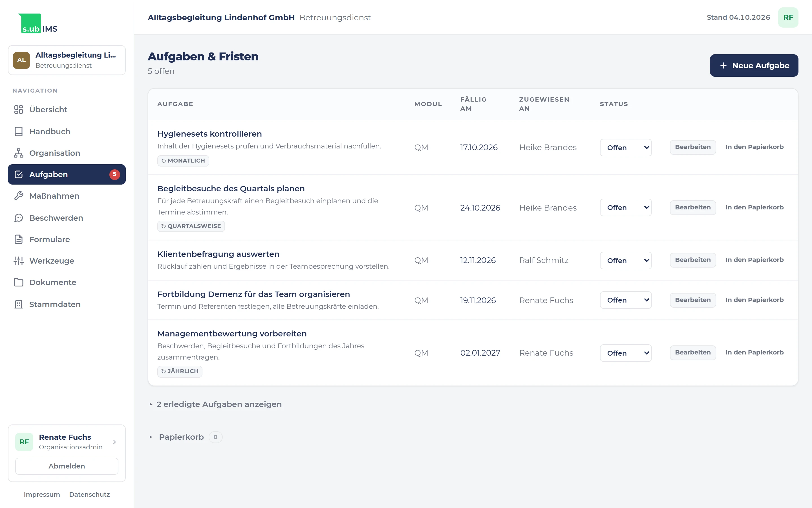This screenshot has height=508, width=812.
Task: Click the Alltagsbegleitung organisation card in sidebar
Action: tap(67, 60)
